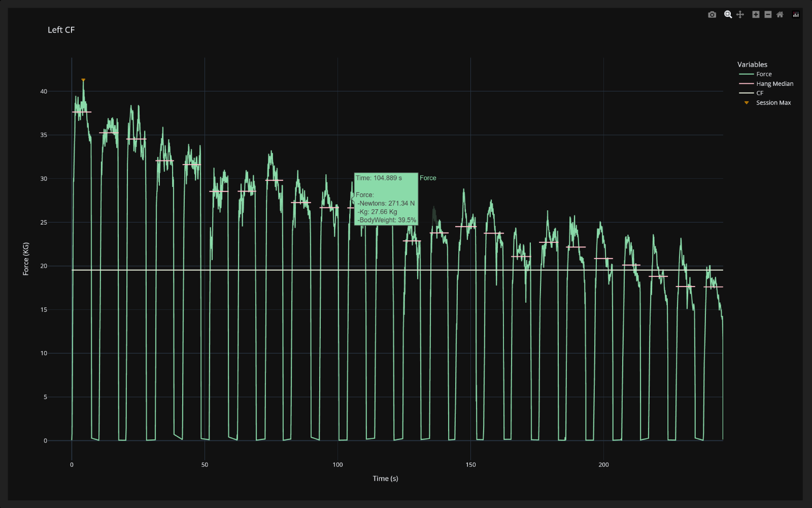Click the Variables legend heading

point(752,65)
